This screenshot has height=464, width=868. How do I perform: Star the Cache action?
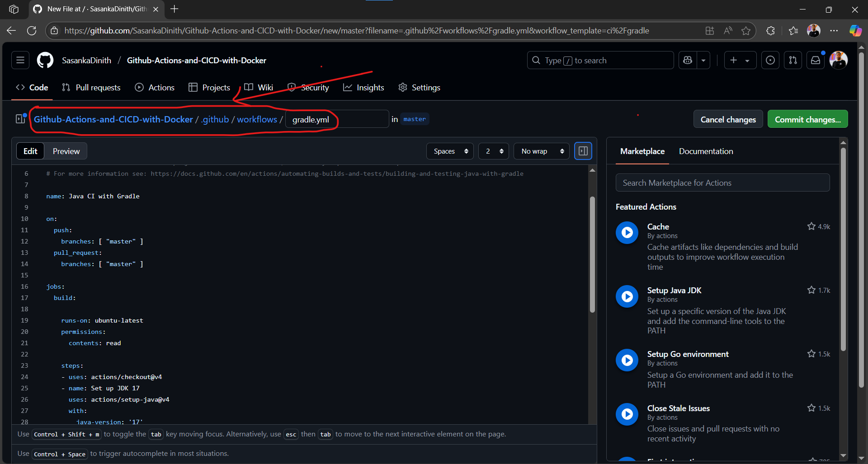[x=811, y=226]
